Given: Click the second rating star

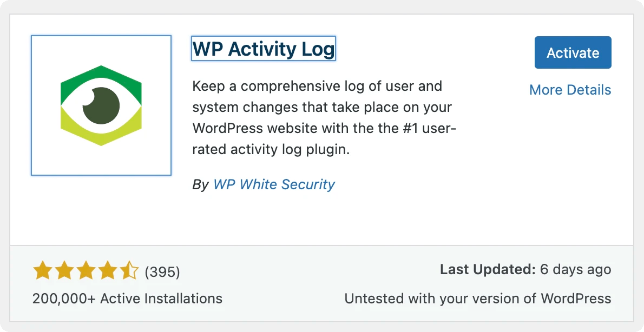Looking at the screenshot, I should point(63,270).
